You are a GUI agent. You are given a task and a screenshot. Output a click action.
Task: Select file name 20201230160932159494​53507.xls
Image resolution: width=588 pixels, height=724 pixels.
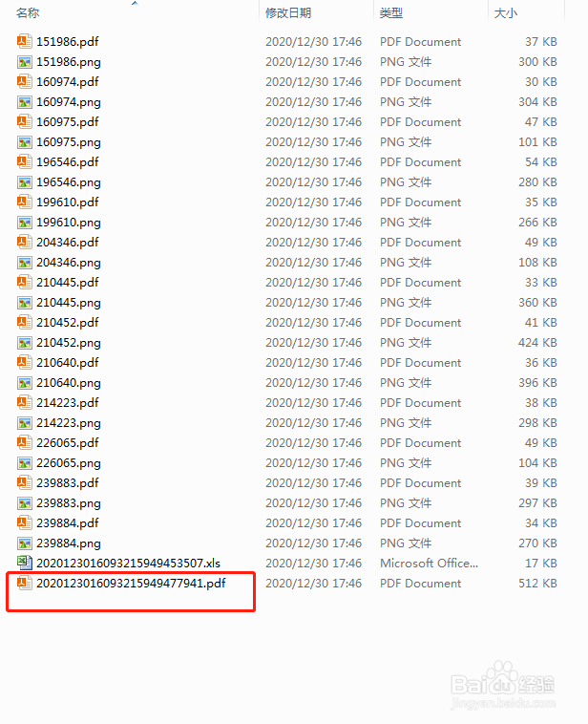click(128, 564)
